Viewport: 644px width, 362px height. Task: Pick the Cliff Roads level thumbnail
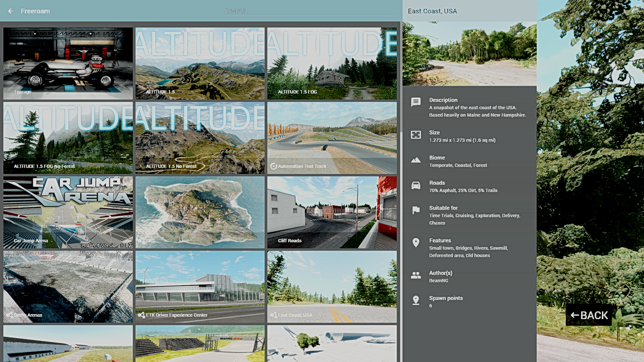[332, 212]
